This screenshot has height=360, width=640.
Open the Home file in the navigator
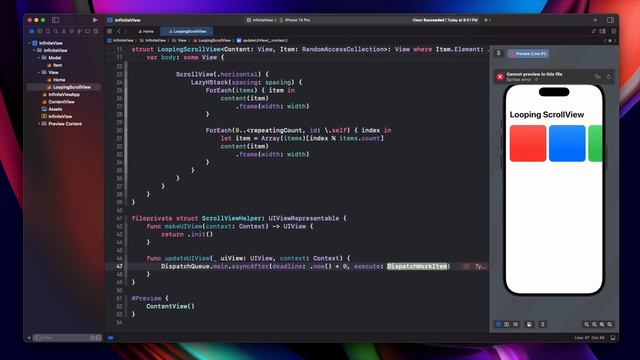[56, 80]
